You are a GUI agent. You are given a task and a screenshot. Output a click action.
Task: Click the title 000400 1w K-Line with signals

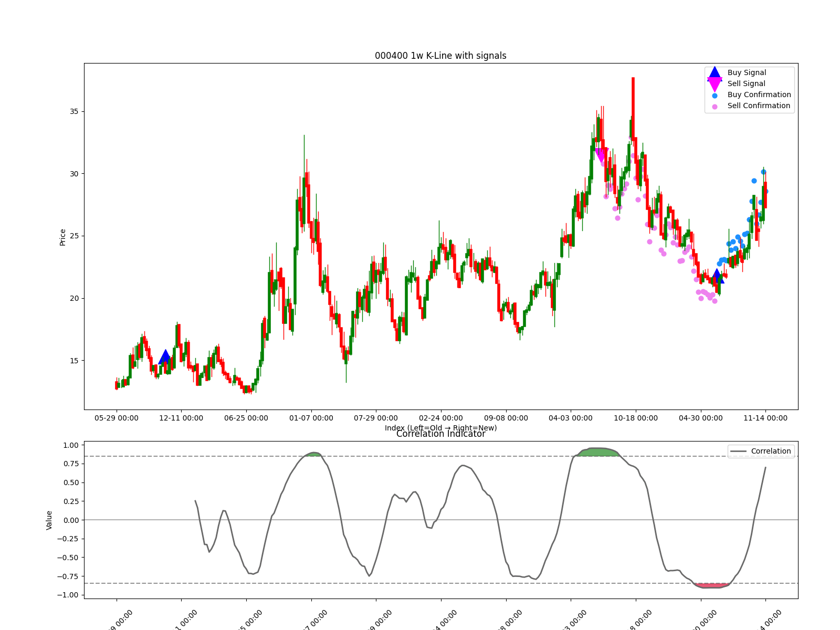click(x=440, y=55)
